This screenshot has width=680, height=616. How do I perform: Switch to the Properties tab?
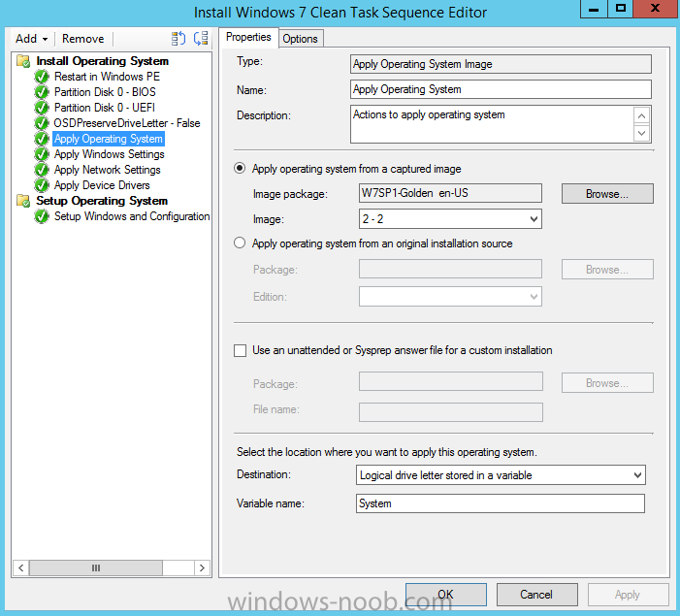tap(248, 37)
